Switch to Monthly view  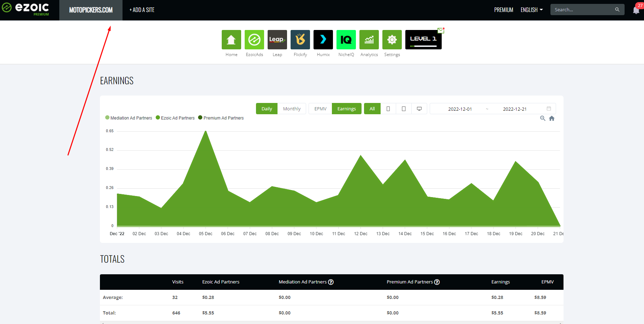point(292,109)
